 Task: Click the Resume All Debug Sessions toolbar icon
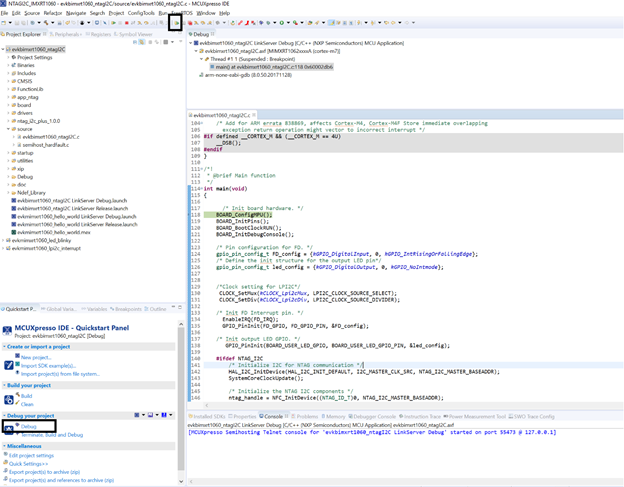[177, 23]
